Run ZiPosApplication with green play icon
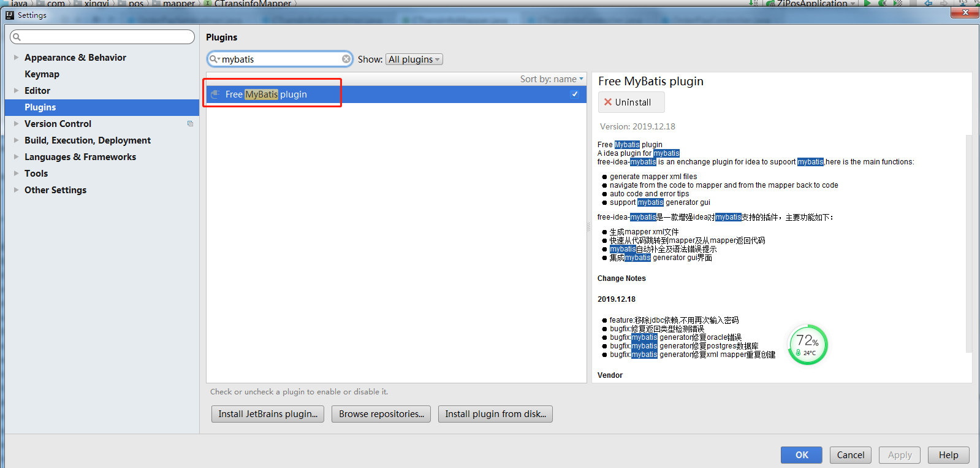 (x=867, y=3)
